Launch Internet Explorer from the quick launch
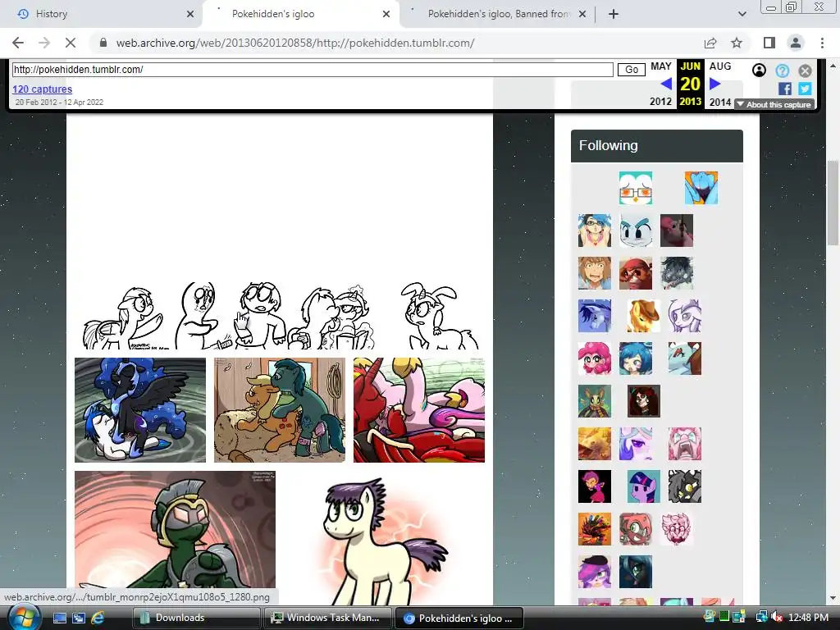Viewport: 840px width, 630px height. pos(98,618)
